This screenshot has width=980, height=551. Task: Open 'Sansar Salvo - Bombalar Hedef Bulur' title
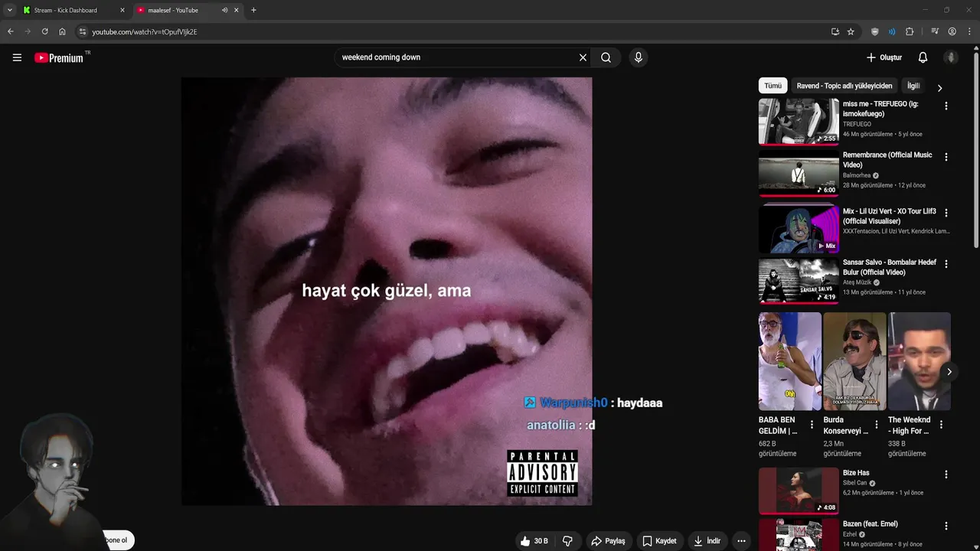click(890, 267)
